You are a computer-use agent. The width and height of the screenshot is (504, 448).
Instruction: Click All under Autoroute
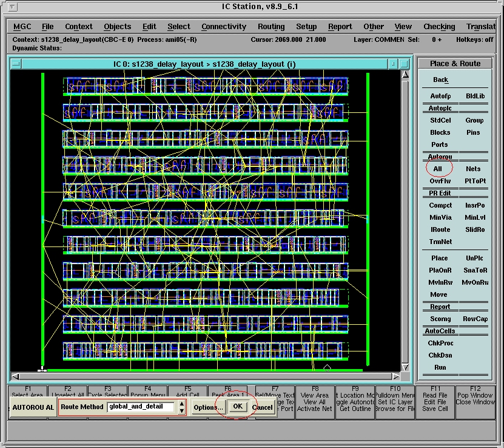pyautogui.click(x=437, y=169)
